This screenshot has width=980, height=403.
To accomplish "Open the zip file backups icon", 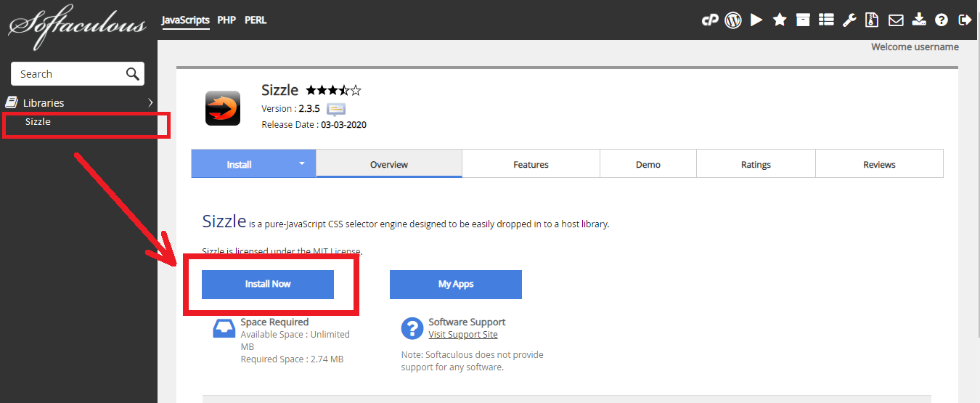I will (873, 20).
